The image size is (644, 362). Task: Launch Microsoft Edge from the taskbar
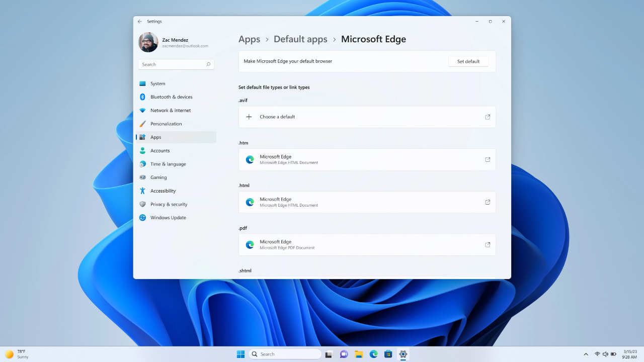point(373,354)
